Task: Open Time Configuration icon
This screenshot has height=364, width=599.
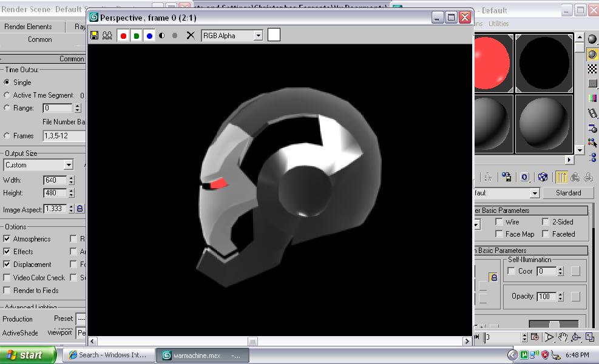Action: [535, 337]
